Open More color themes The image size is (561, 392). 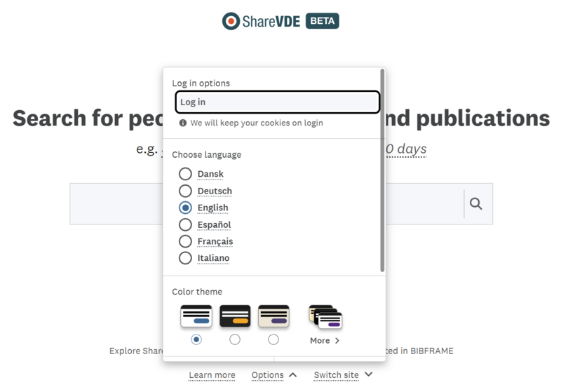(x=325, y=340)
